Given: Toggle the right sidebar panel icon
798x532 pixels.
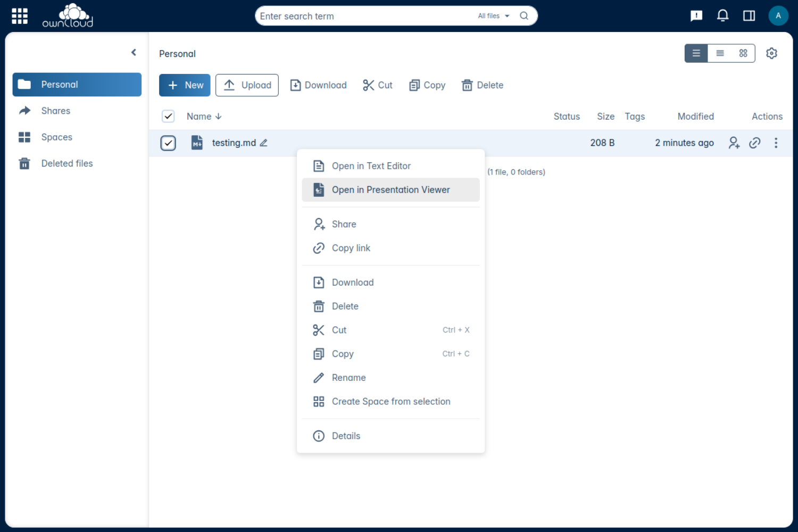Looking at the screenshot, I should 749,16.
